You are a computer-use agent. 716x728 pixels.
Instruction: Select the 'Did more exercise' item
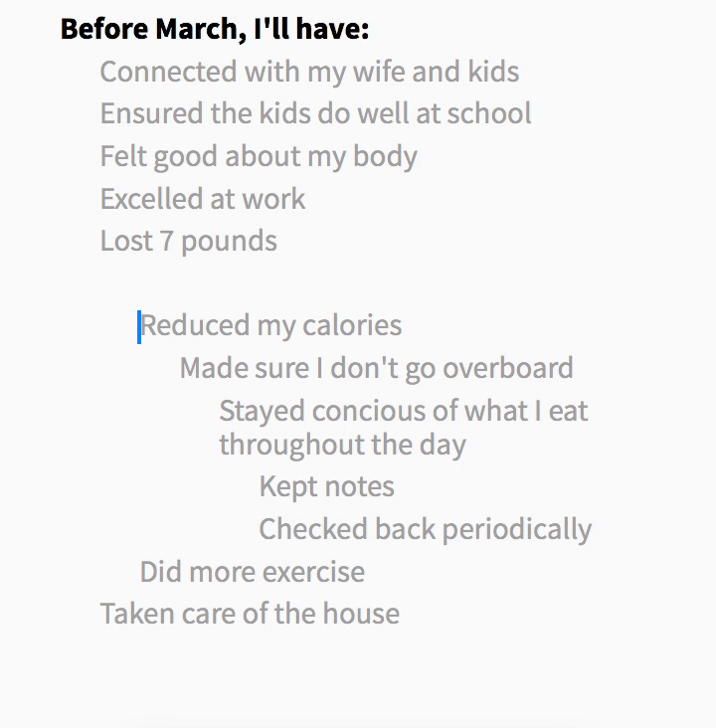253,572
